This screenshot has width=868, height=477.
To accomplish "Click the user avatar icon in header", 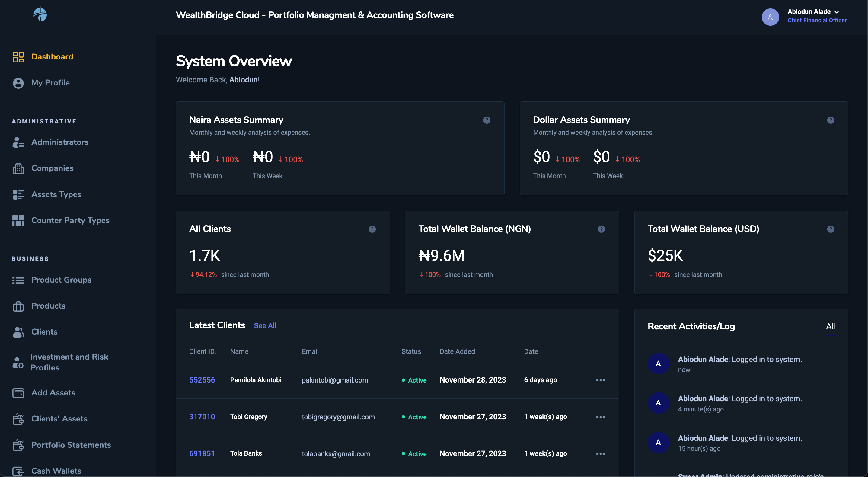I will pyautogui.click(x=770, y=17).
